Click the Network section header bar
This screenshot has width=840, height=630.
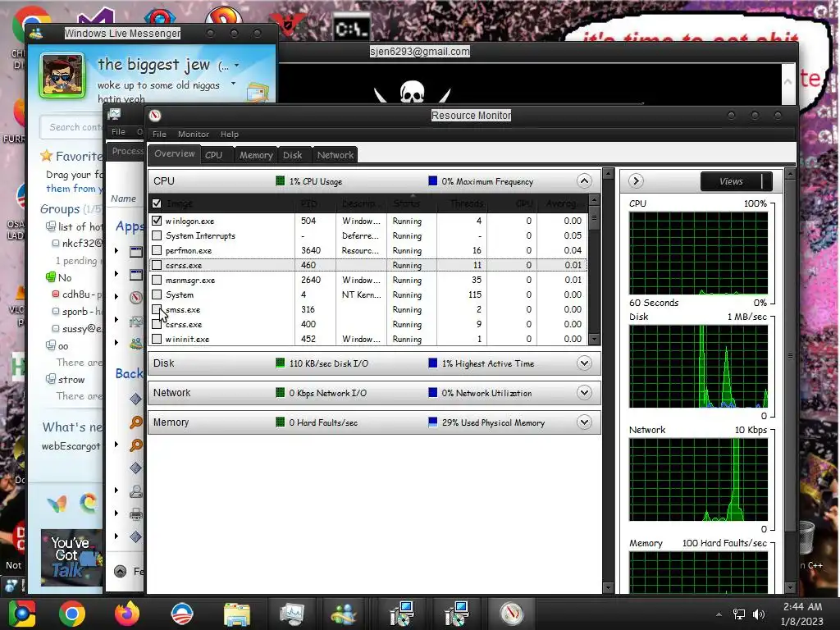[374, 393]
